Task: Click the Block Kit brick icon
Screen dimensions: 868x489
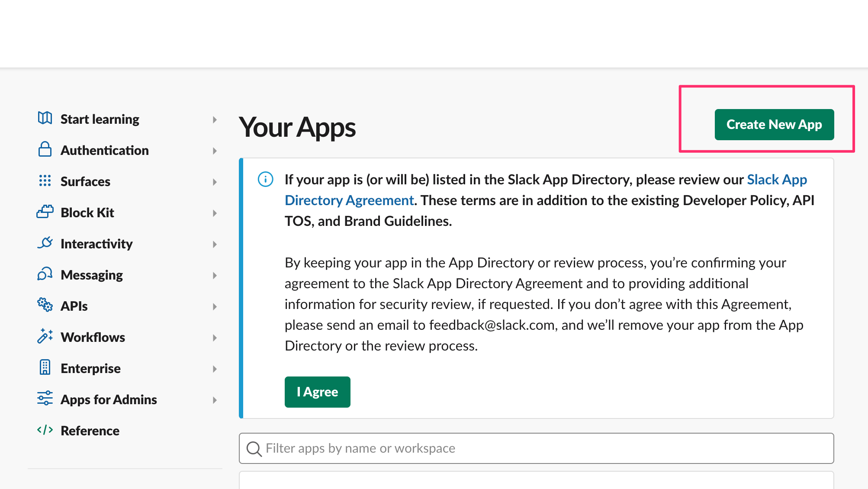Action: (45, 212)
